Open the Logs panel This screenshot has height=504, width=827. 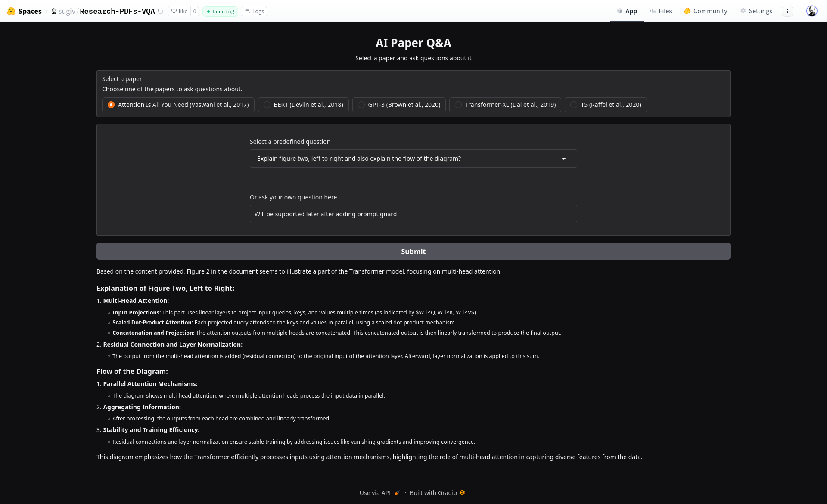[x=255, y=11]
